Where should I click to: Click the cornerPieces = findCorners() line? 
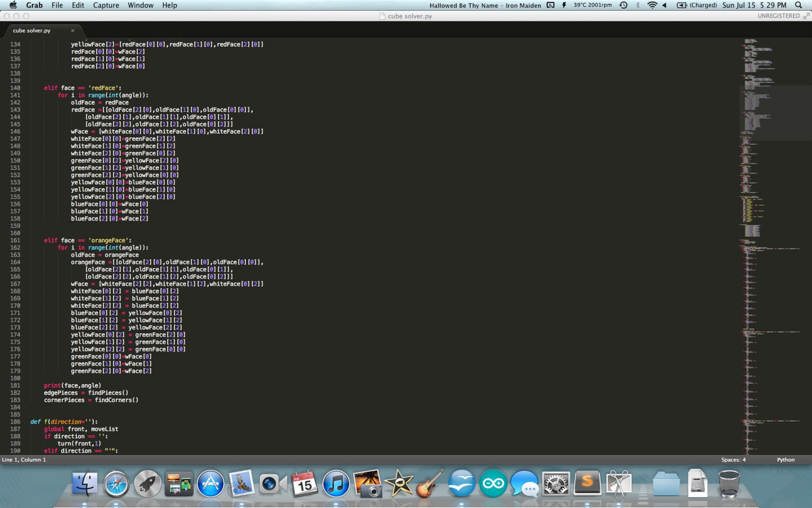pos(91,400)
